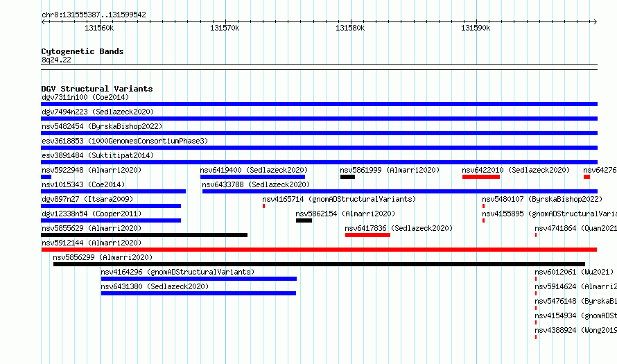This screenshot has width=617, height=364.
Task: Click the dgv7311n100 (Coe2014) variant bar
Action: (x=319, y=104)
